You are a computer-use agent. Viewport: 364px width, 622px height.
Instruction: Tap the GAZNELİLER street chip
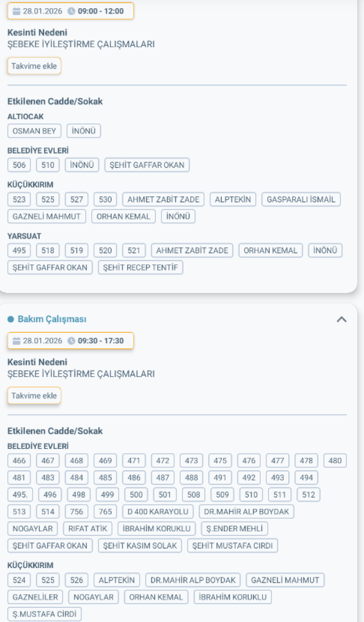(x=35, y=597)
